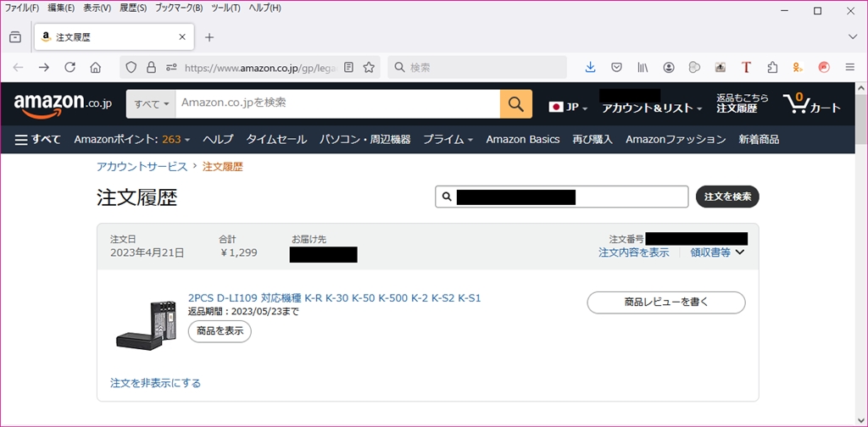
Task: Click 商品レビューを書く button
Action: click(666, 302)
